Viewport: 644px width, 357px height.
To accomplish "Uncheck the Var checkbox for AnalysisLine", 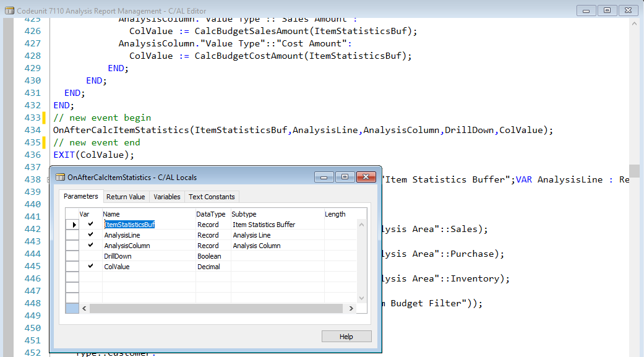I will pos(91,234).
